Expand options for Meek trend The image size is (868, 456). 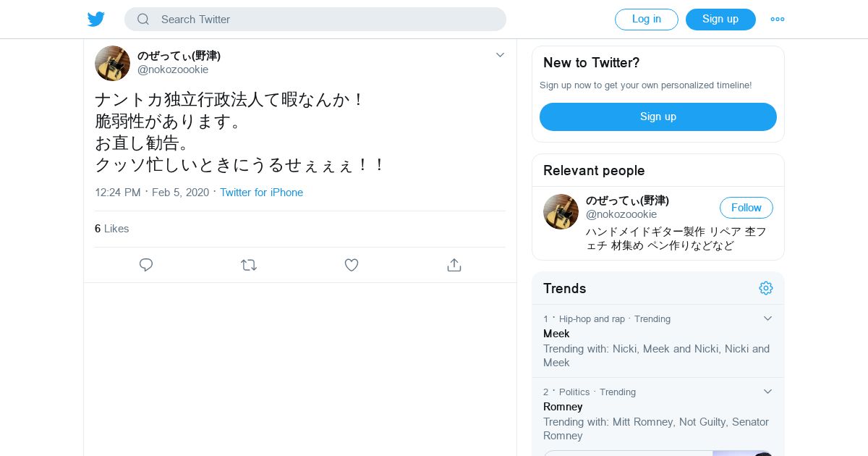768,318
